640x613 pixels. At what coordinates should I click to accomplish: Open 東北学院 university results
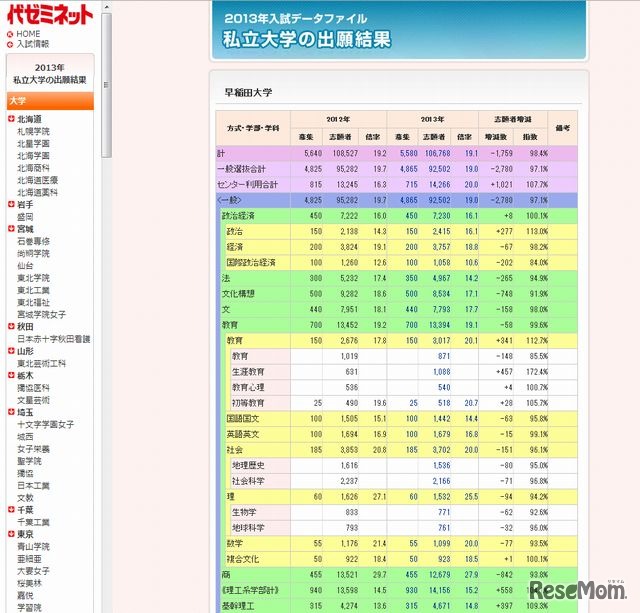pos(33,278)
